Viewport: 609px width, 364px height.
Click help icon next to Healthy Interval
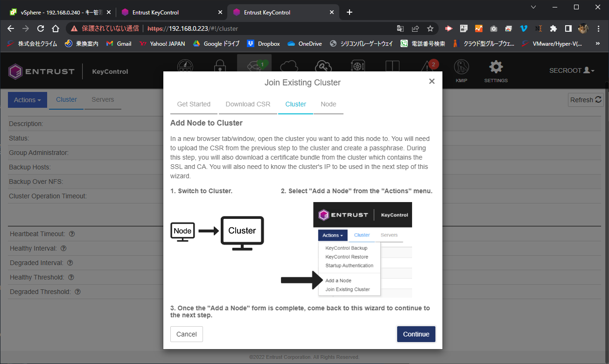(63, 248)
